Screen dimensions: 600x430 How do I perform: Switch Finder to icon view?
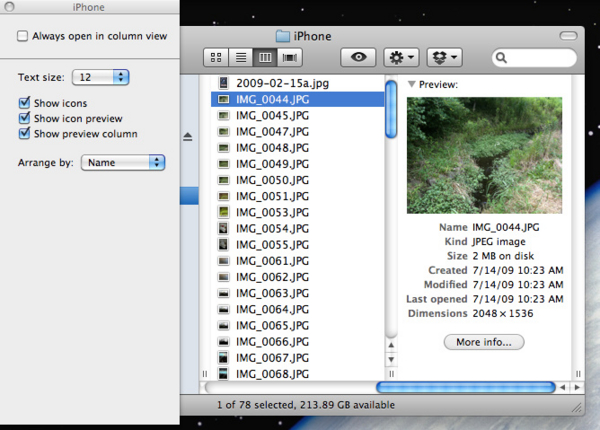[x=216, y=57]
